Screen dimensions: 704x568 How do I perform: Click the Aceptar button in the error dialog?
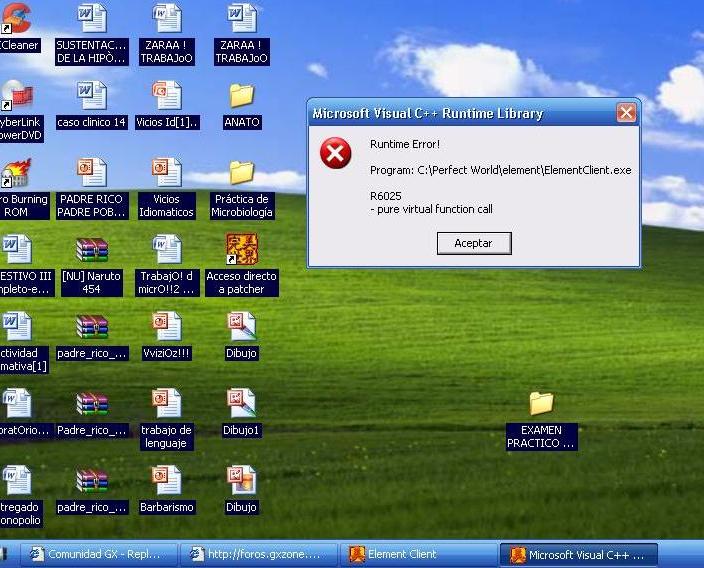point(474,243)
